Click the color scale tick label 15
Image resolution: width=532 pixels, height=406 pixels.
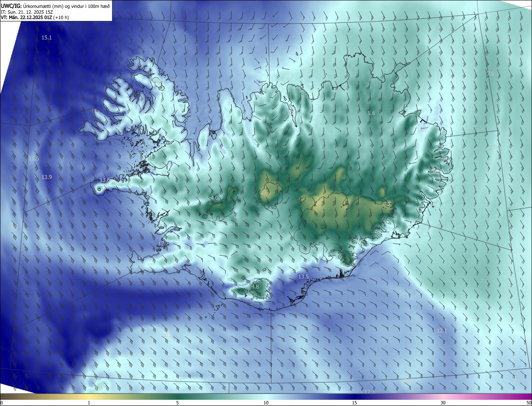click(355, 403)
